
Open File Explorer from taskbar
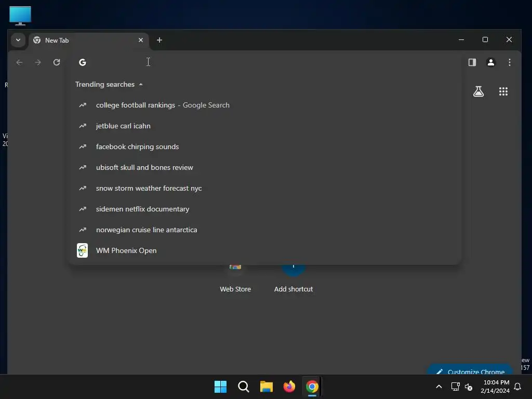[x=267, y=387]
